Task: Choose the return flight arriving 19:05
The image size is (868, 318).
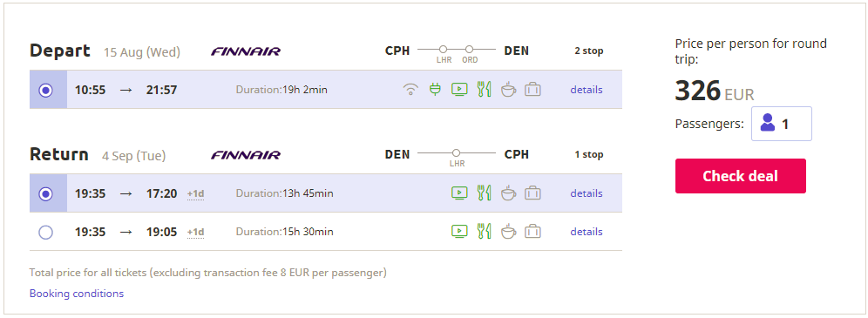Action: pos(46,232)
